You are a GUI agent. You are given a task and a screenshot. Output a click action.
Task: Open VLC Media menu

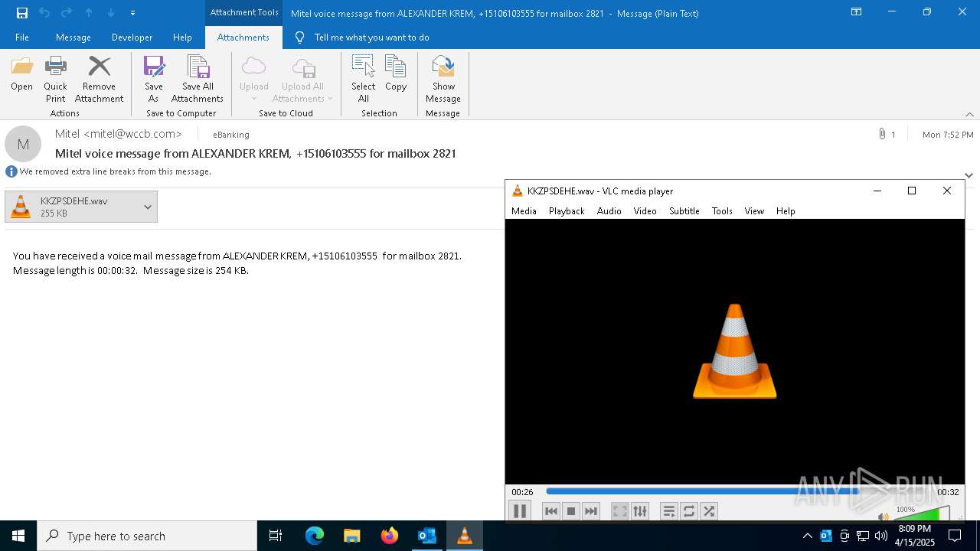[x=524, y=211]
